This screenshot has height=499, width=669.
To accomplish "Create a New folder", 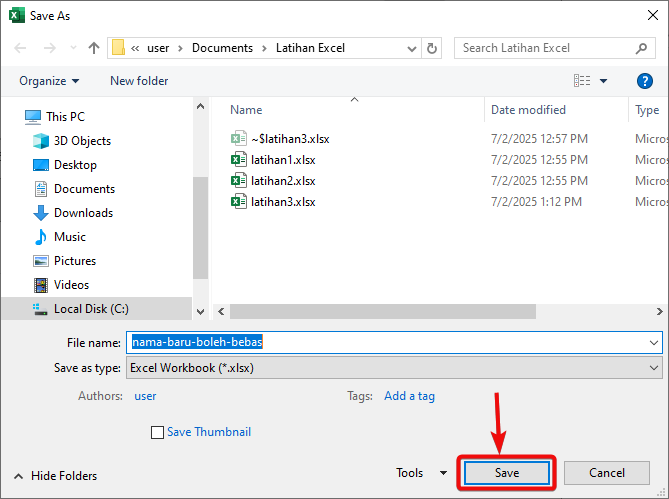I will [x=139, y=81].
